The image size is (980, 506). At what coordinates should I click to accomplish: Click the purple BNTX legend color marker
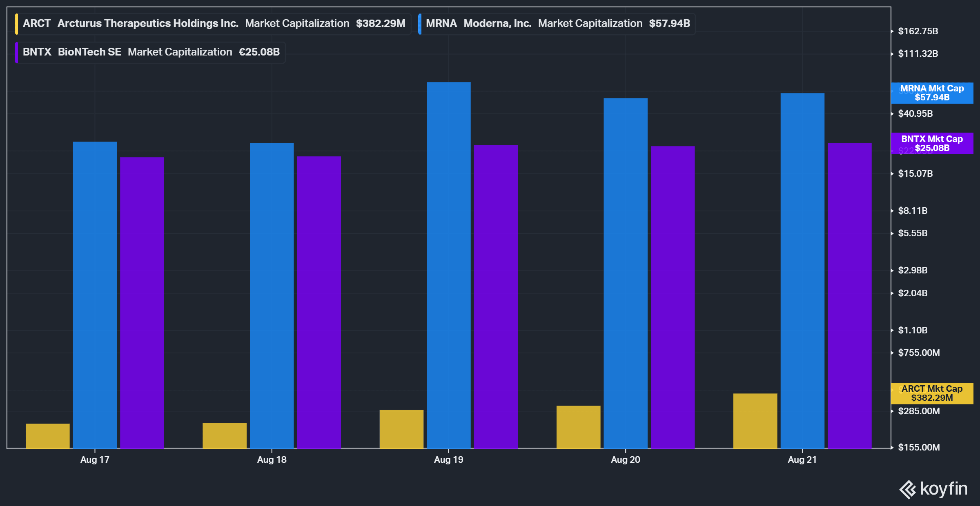pyautogui.click(x=16, y=52)
